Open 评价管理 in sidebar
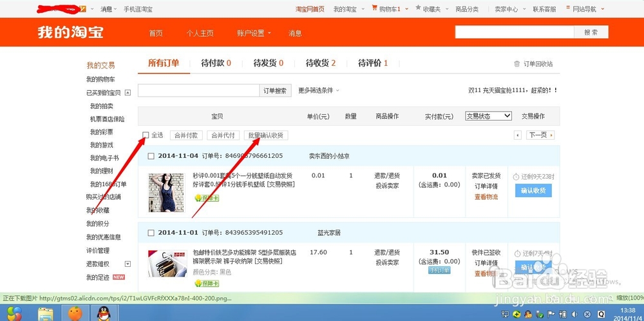The width and height of the screenshot is (644, 321). point(98,251)
